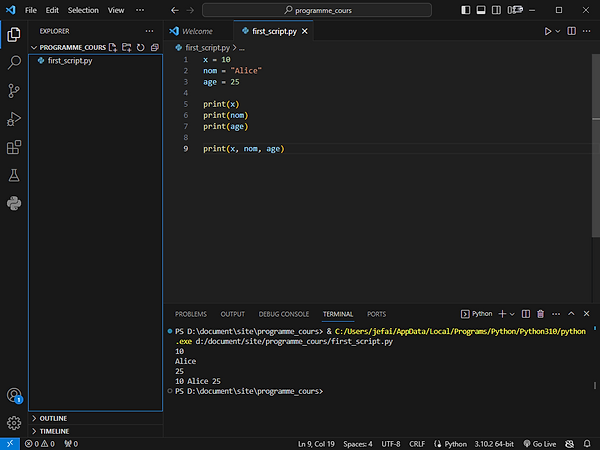Screen dimensions: 600x450
Task: Switch to the Welcome tab
Action: (199, 31)
